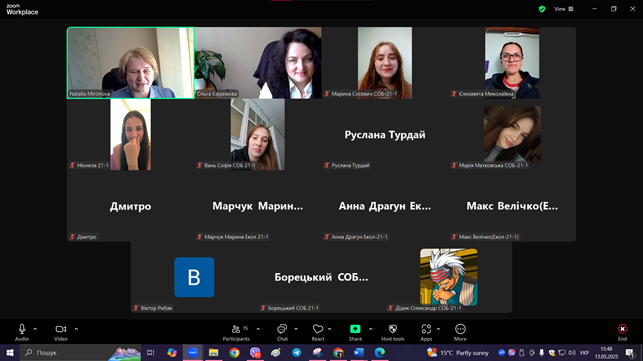The height and width of the screenshot is (361, 643).
Task: Toggle the Audio microphone mute
Action: point(22,332)
